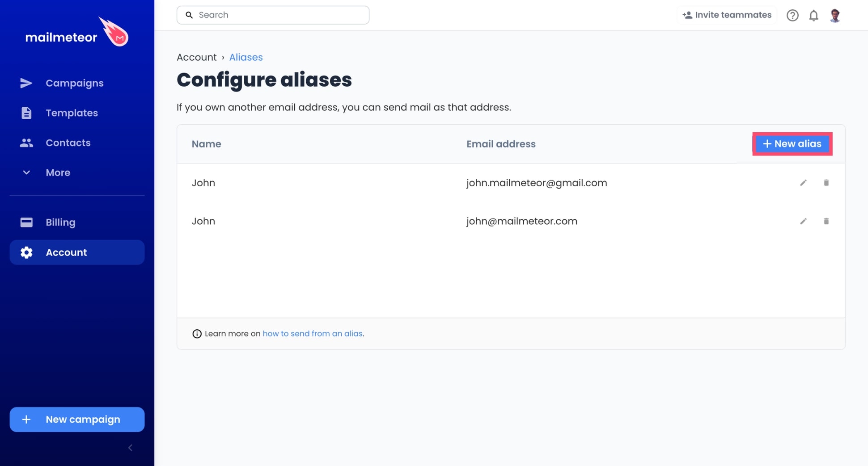Click Invite teammates
Image resolution: width=868 pixels, height=466 pixels.
click(x=727, y=15)
